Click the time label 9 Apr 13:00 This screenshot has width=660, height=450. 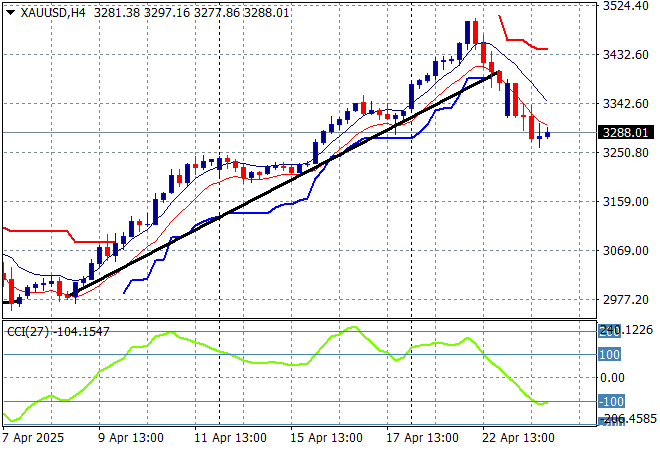[131, 438]
